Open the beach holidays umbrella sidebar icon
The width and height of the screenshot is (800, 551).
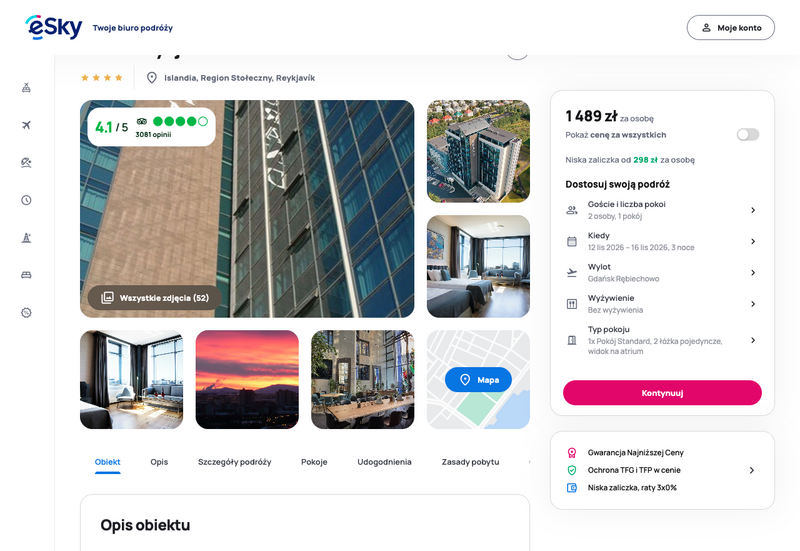(x=26, y=163)
